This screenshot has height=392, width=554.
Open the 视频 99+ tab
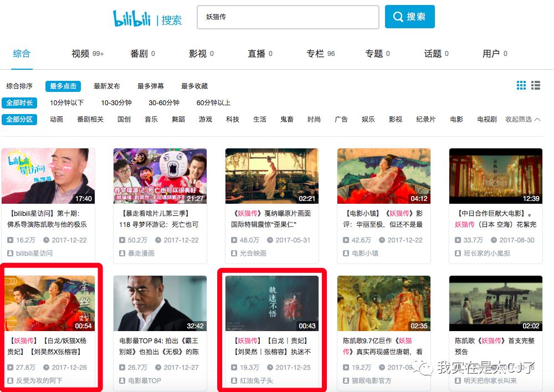(88, 54)
